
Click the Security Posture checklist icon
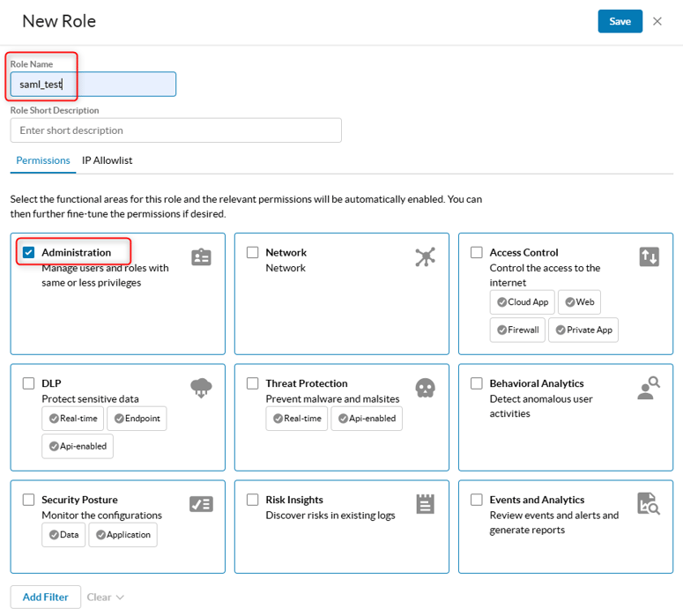201,504
